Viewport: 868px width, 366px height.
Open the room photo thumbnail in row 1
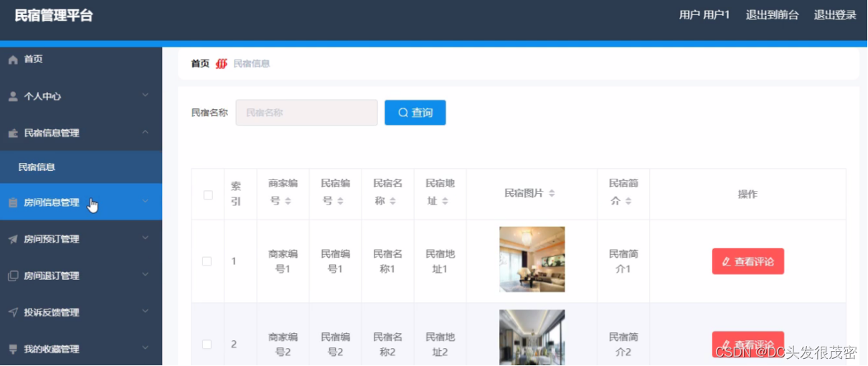(x=532, y=259)
